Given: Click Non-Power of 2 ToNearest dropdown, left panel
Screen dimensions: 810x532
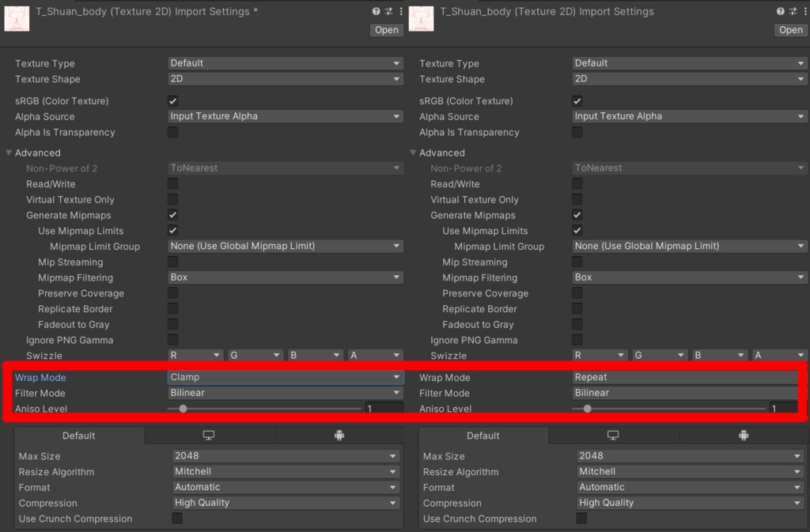Looking at the screenshot, I should coord(285,168).
